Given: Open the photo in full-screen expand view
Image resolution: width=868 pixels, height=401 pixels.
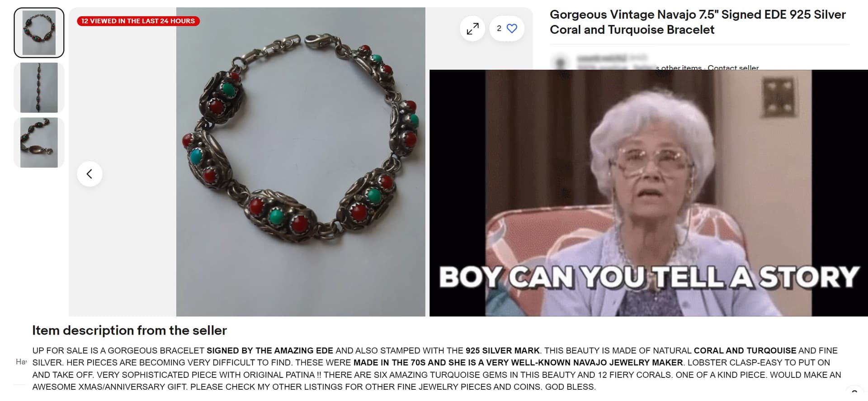Looking at the screenshot, I should tap(472, 29).
